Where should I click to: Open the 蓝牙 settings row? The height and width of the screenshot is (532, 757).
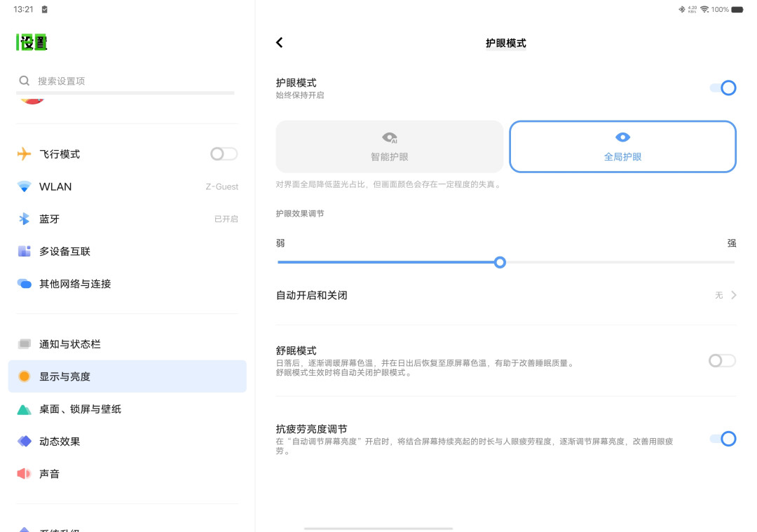[x=128, y=219]
